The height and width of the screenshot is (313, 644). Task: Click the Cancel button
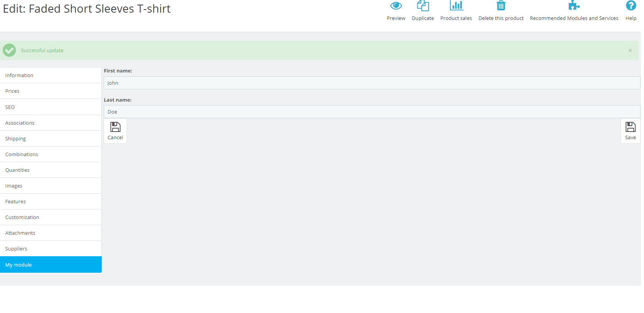pyautogui.click(x=115, y=131)
